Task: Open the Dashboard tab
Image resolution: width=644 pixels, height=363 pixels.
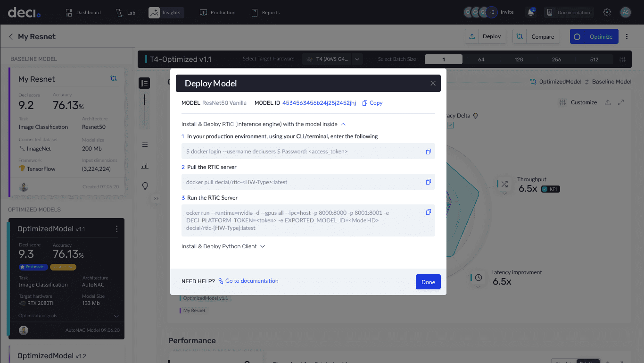Action: tap(83, 13)
